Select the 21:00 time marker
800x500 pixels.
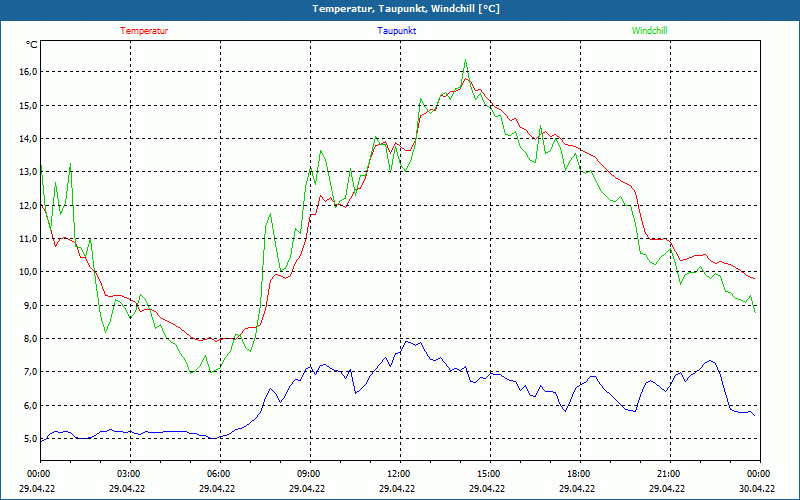pyautogui.click(x=669, y=474)
